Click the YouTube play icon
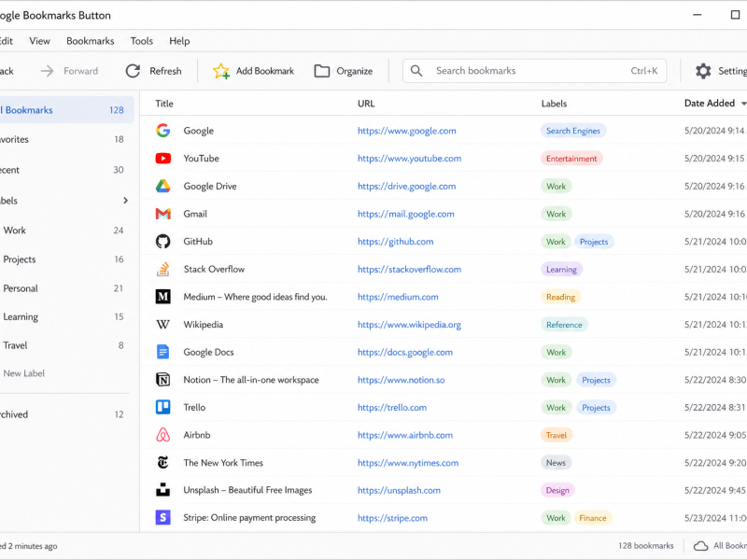Screen dimensions: 747x560 tap(162, 158)
